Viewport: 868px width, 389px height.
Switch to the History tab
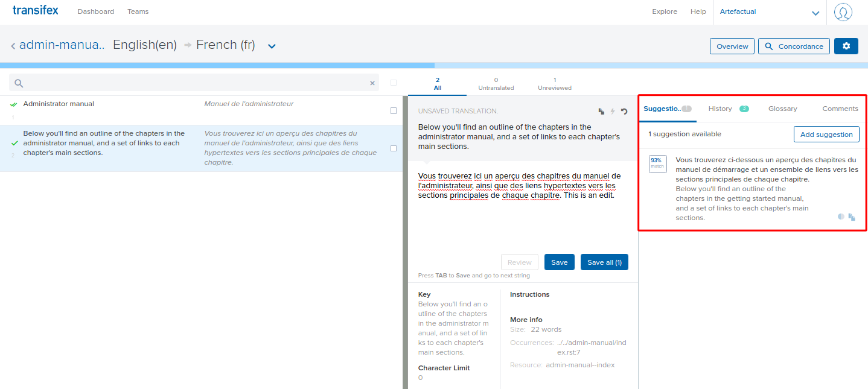(721, 109)
